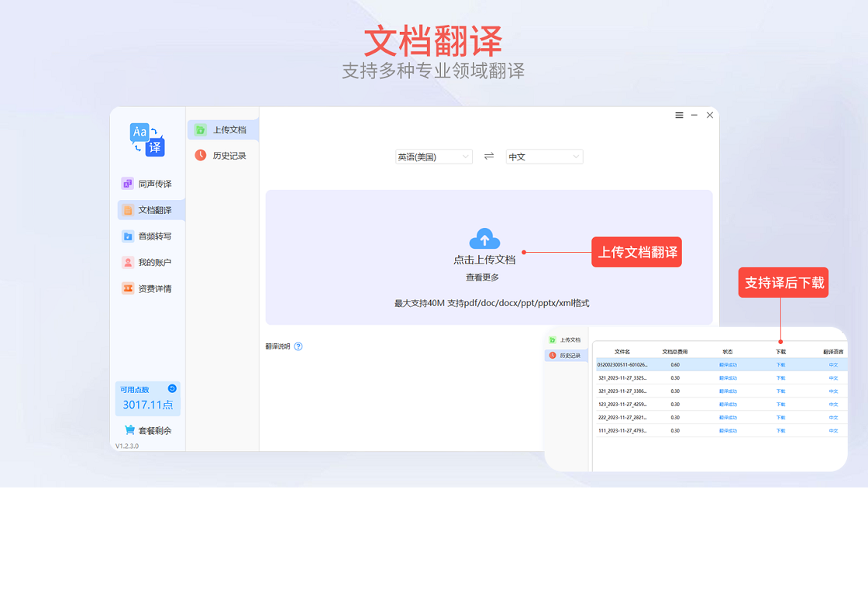Click the 最大支持40M format hint text
The image size is (868, 589).
[491, 303]
